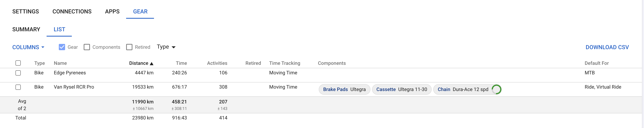Select all rows with header checkbox
644x128 pixels.
pyautogui.click(x=18, y=63)
